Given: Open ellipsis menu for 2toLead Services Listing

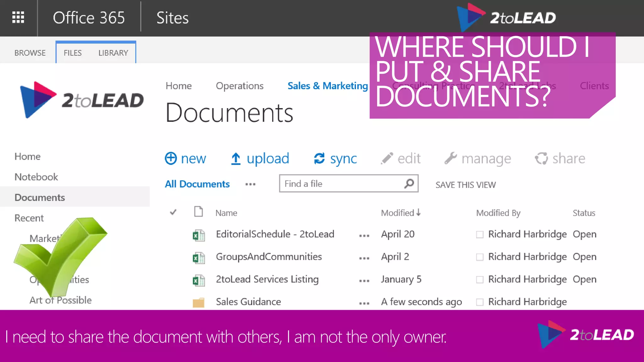Looking at the screenshot, I should (x=364, y=281).
